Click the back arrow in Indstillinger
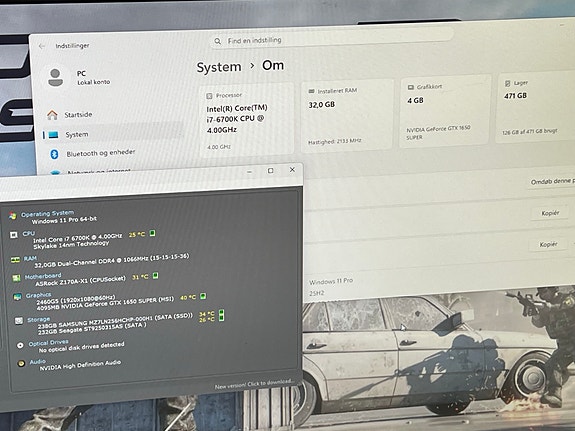This screenshot has width=575, height=431. (x=42, y=46)
